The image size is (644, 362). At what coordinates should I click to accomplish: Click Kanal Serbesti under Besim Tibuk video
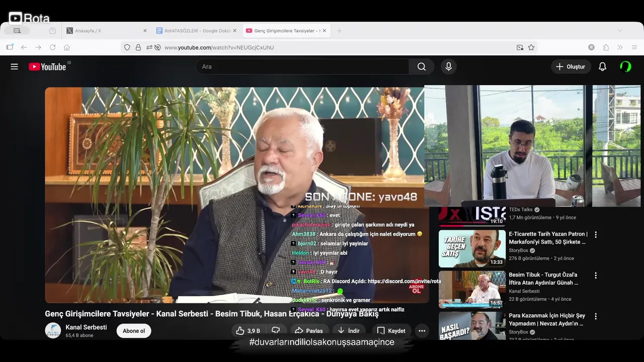(524, 291)
